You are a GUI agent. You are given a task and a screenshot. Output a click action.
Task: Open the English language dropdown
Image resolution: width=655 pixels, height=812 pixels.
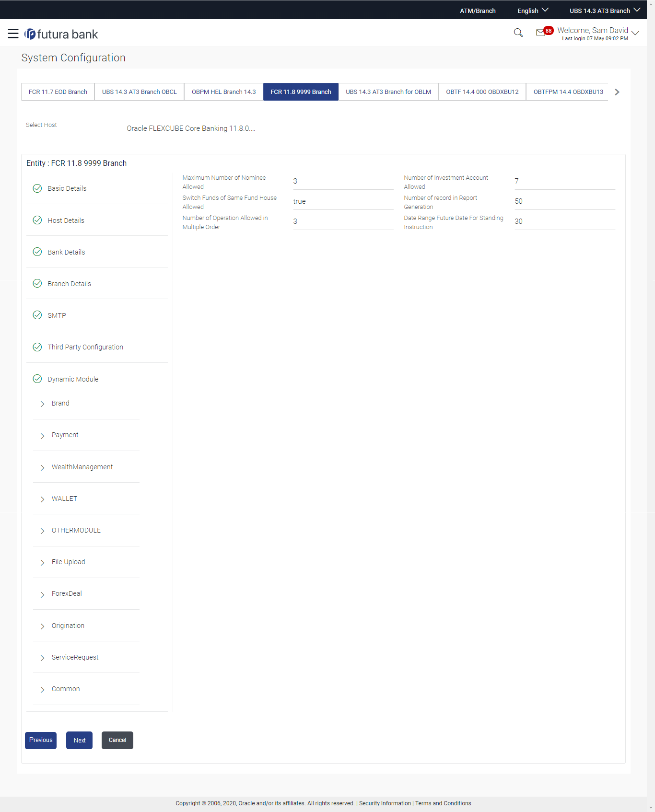pos(533,11)
